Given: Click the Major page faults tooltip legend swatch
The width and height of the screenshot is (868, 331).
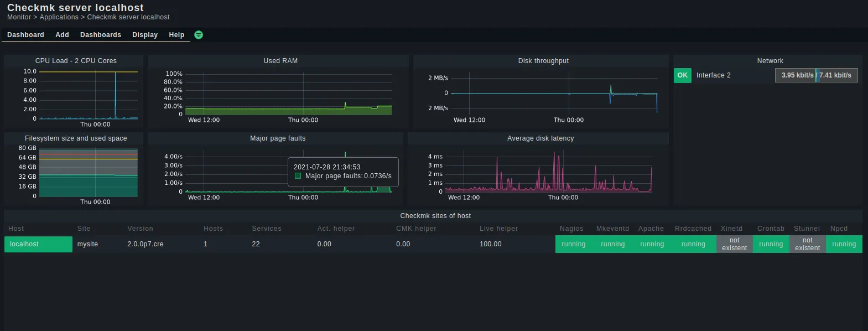Looking at the screenshot, I should pyautogui.click(x=298, y=176).
